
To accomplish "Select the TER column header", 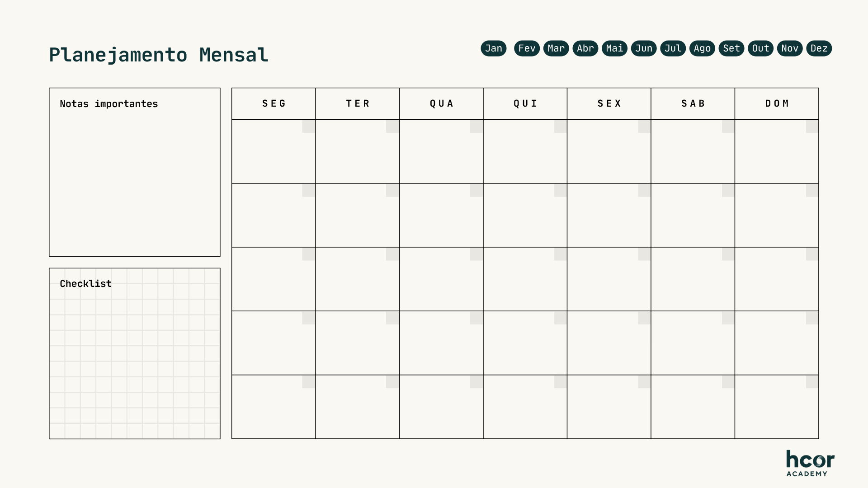I will pos(358,103).
